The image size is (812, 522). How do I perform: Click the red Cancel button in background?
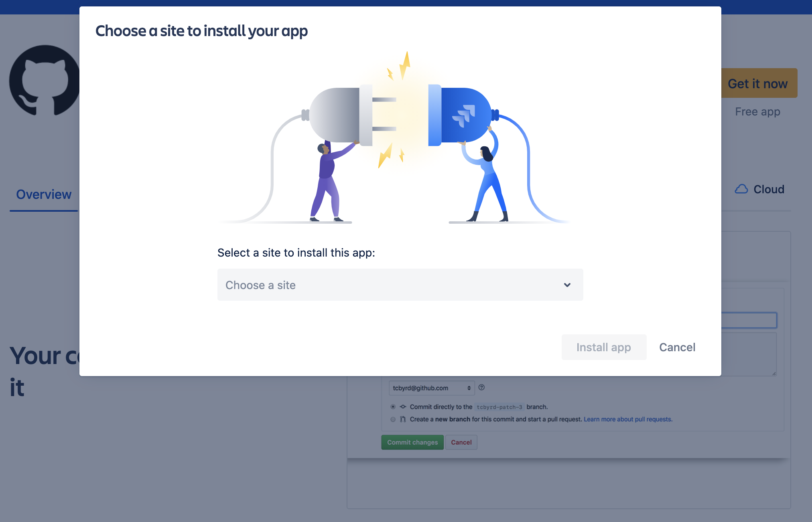[x=461, y=442]
